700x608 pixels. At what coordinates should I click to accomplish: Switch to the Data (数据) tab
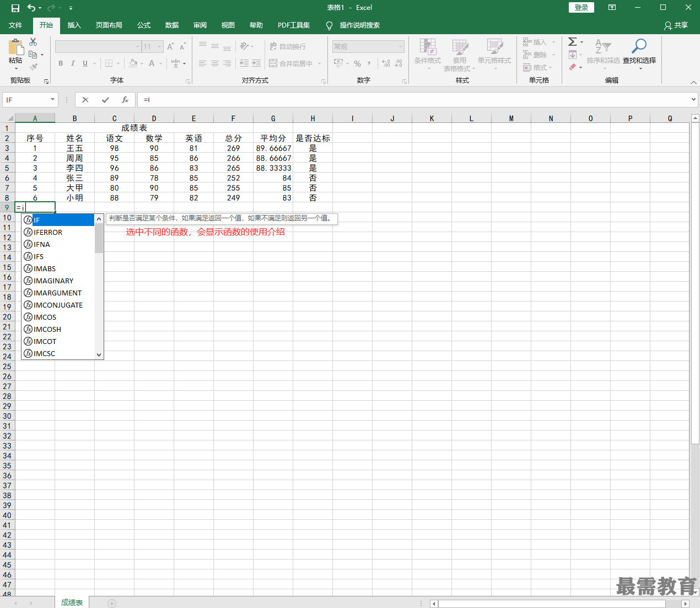pos(172,25)
